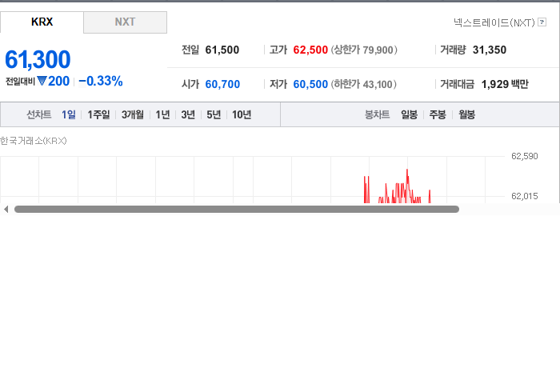Select the 1주일 line chart period
The width and height of the screenshot is (560, 392).
click(x=98, y=114)
